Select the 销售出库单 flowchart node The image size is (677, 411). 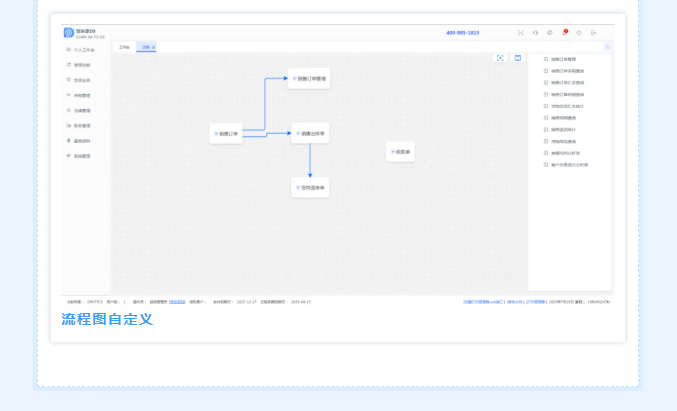[310, 133]
